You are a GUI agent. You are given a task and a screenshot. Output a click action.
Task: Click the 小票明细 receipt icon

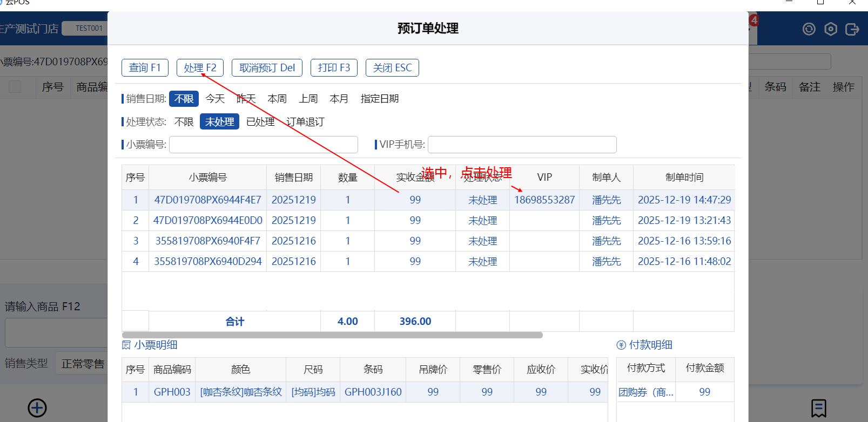click(x=126, y=345)
